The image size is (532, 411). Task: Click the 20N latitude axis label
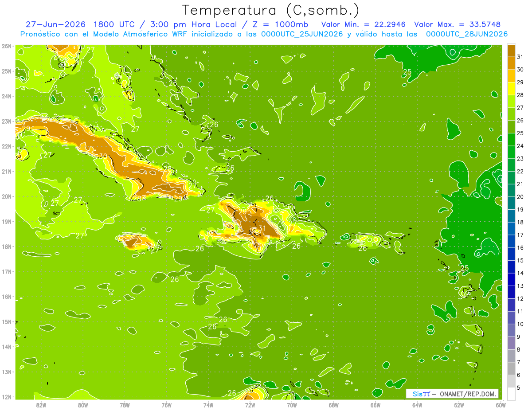point(7,196)
